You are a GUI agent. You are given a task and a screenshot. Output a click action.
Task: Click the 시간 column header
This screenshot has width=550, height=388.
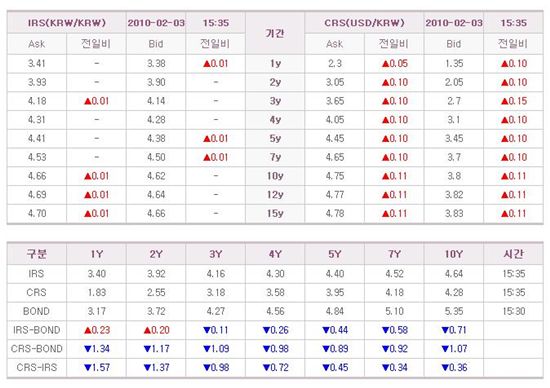[x=514, y=254]
